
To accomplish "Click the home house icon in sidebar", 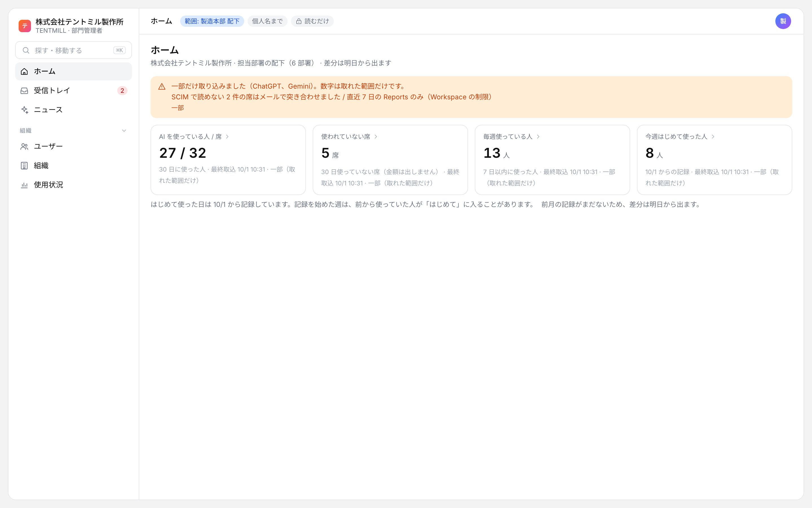I will click(24, 71).
